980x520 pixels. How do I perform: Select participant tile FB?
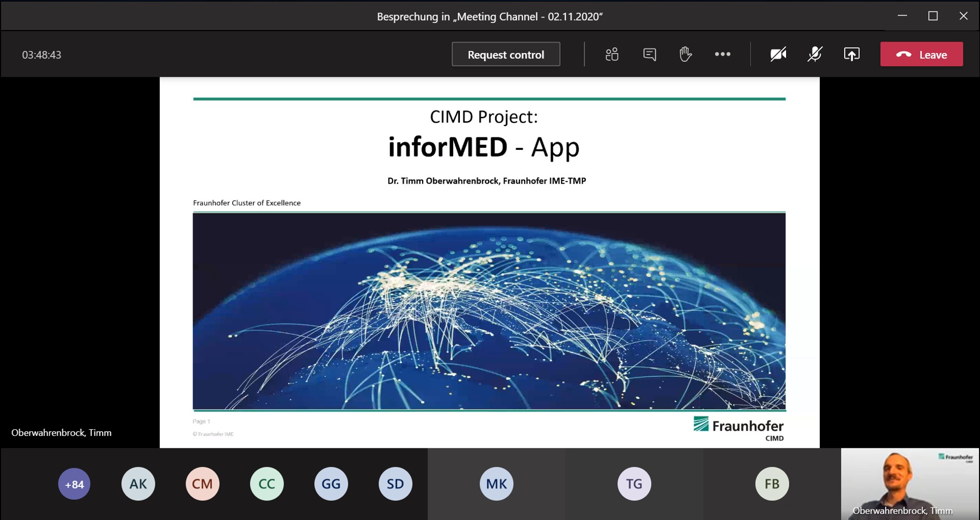pos(772,484)
